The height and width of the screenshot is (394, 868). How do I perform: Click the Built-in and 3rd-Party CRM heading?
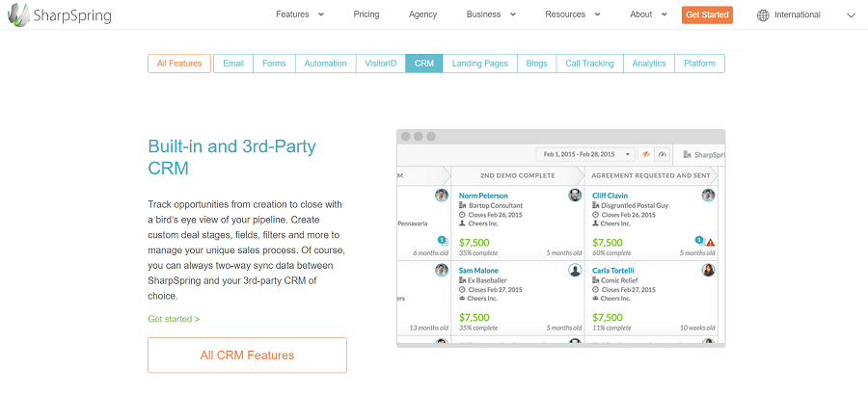pos(231,157)
